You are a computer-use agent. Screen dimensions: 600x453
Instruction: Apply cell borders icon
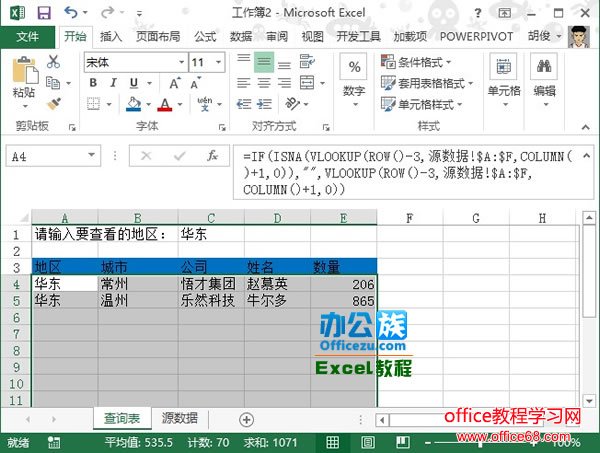93,104
